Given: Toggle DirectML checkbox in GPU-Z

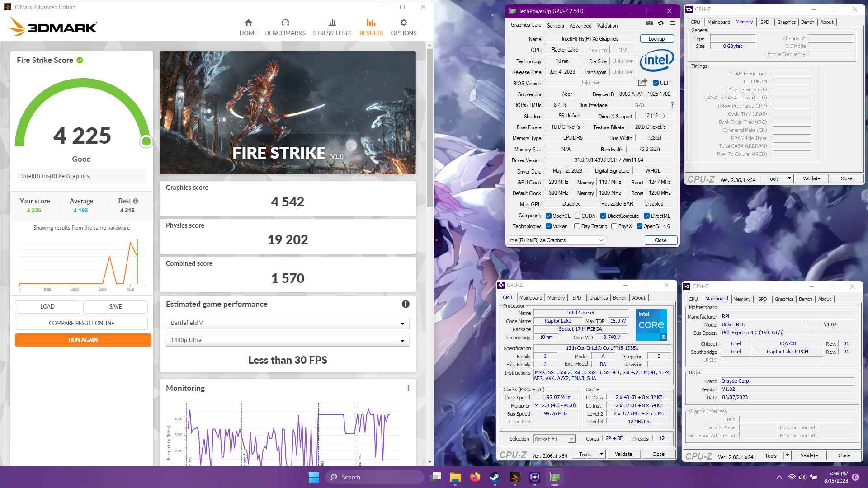Looking at the screenshot, I should pos(646,216).
